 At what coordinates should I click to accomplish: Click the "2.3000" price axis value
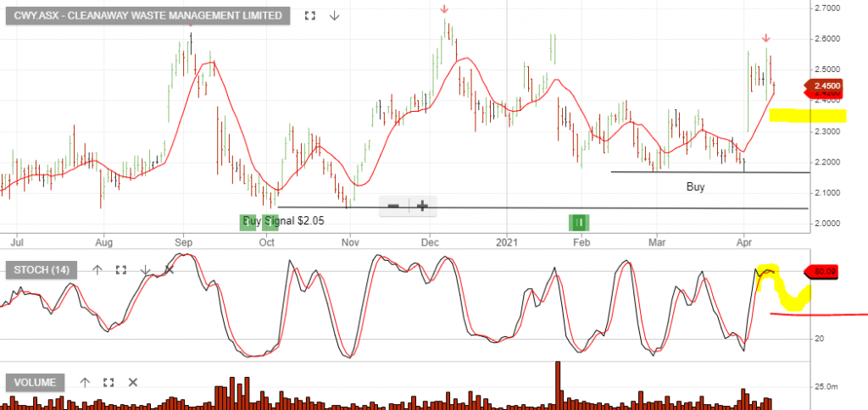coord(828,131)
